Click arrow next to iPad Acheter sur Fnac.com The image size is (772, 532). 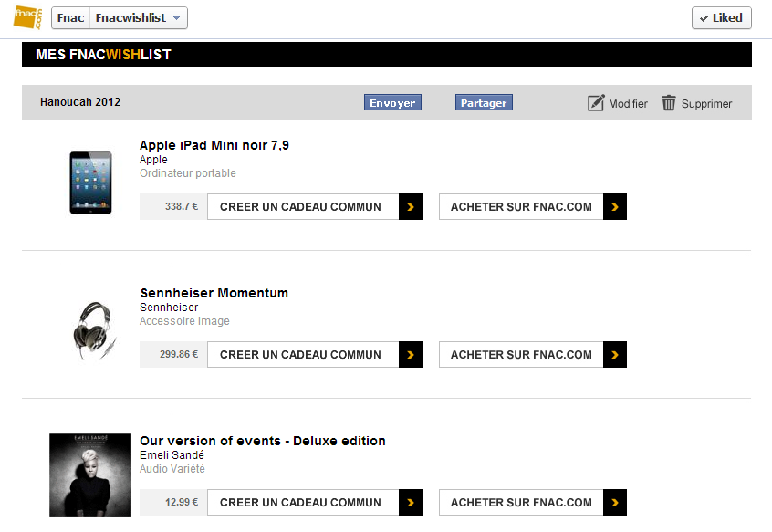tap(615, 207)
